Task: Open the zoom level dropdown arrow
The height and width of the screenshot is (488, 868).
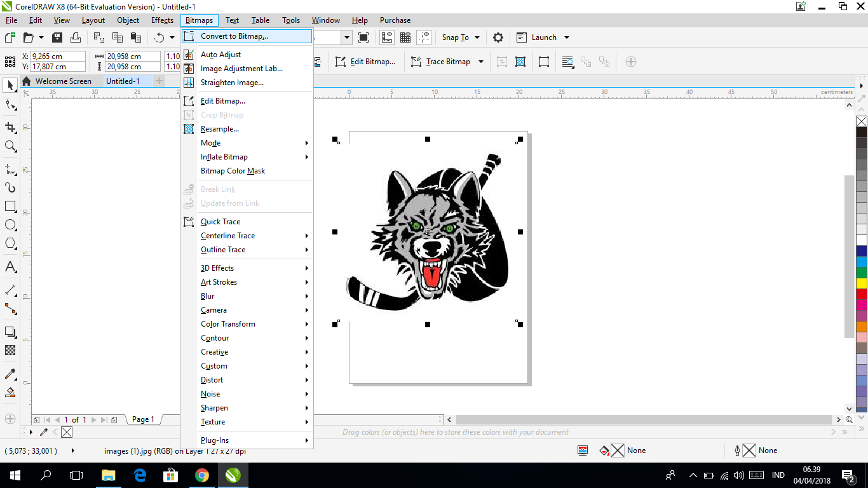Action: [x=347, y=37]
